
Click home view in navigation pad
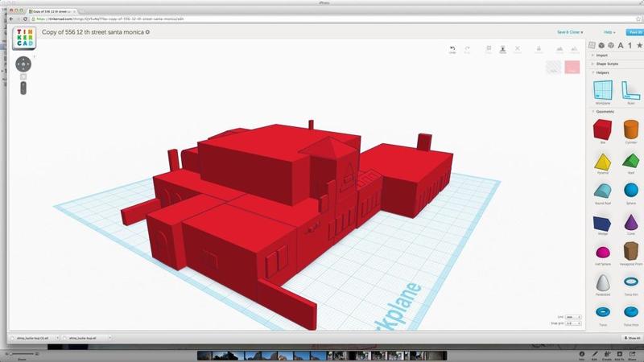(23, 64)
